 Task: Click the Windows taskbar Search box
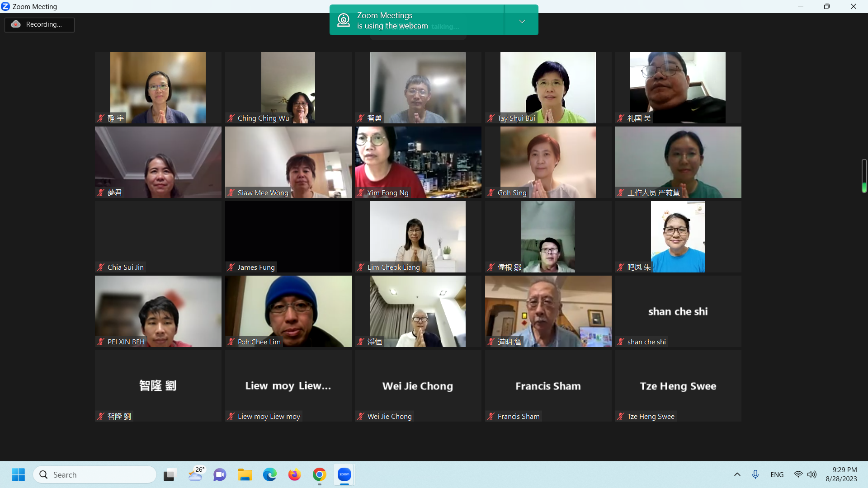(95, 474)
